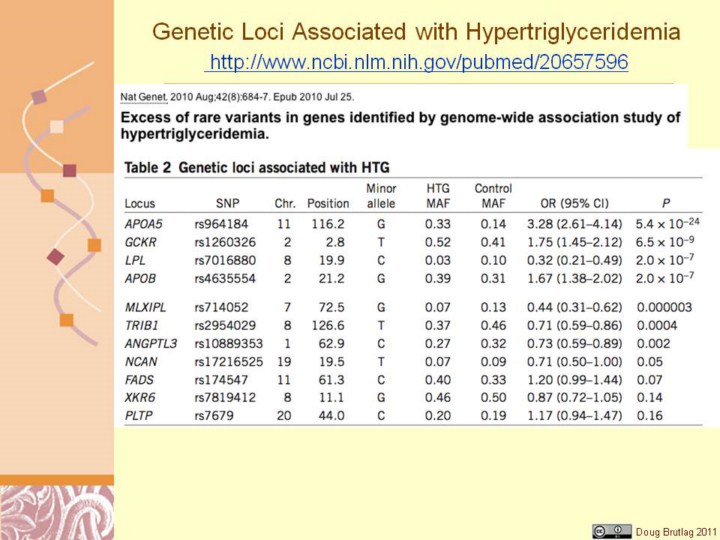Select the Table 2 caption
720x540 pixels.
257,167
